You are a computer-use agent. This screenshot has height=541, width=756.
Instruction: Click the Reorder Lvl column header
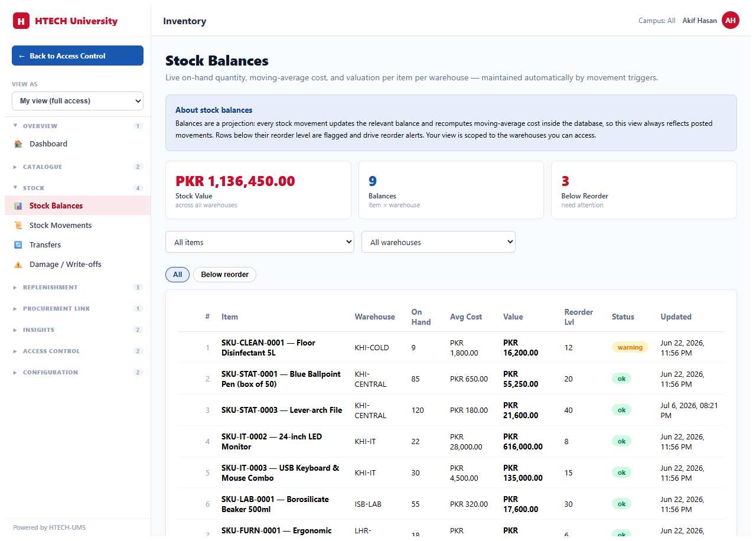pyautogui.click(x=579, y=317)
